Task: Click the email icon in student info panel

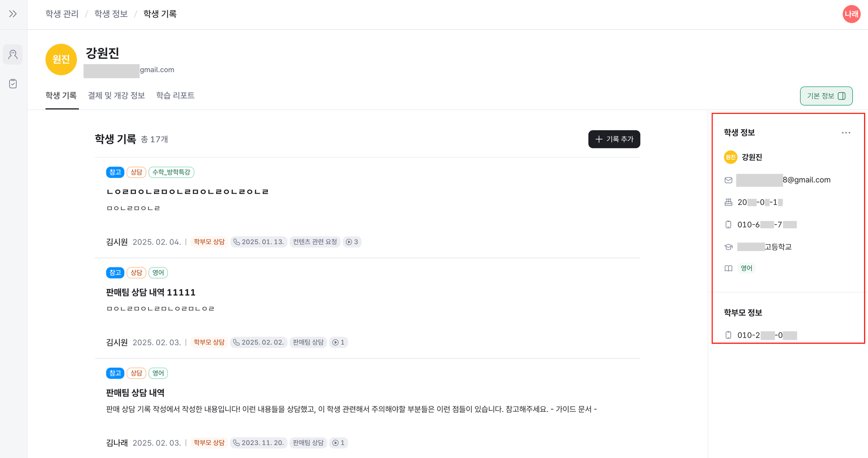Action: pos(728,180)
